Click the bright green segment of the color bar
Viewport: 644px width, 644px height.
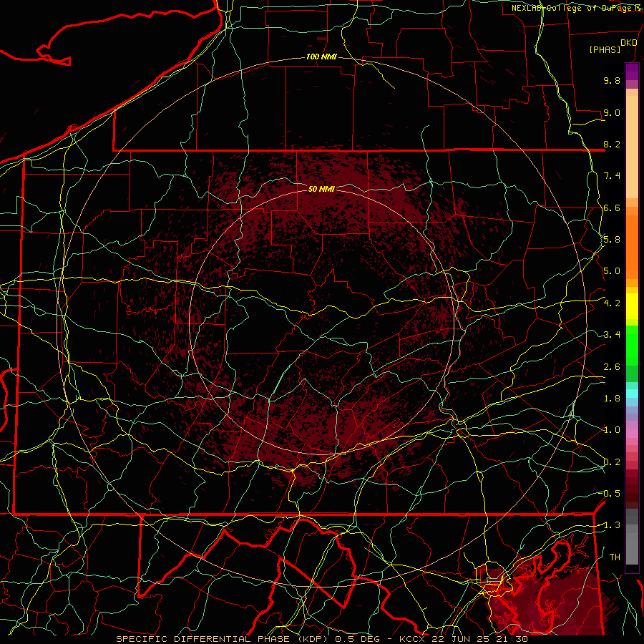[632, 345]
